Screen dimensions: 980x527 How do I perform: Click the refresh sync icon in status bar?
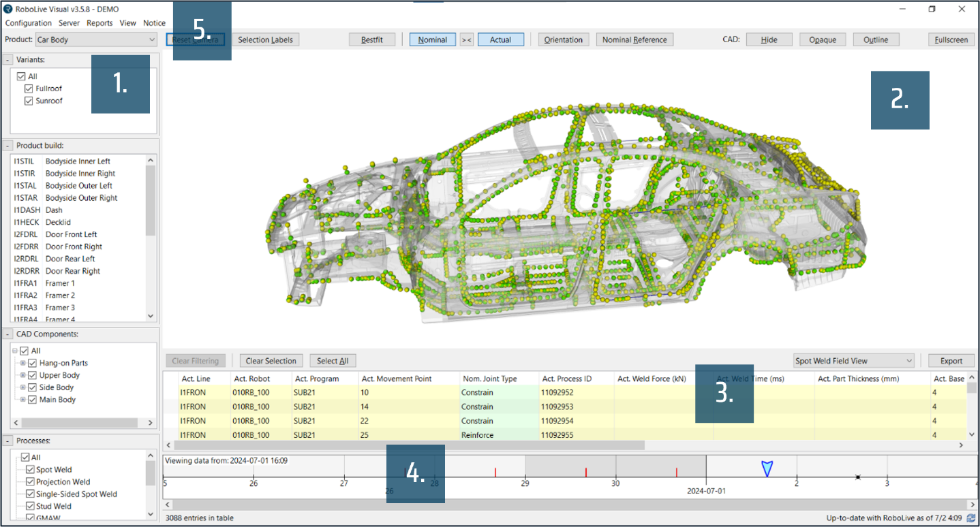point(970,518)
